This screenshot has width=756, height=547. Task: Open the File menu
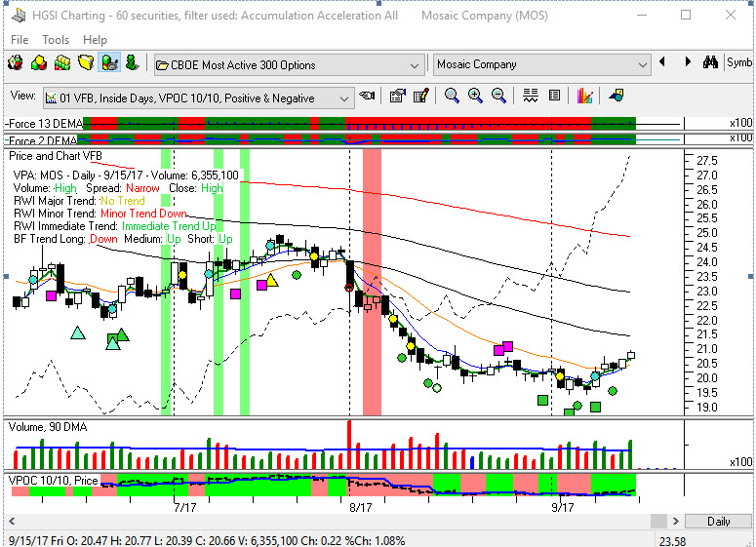click(20, 40)
